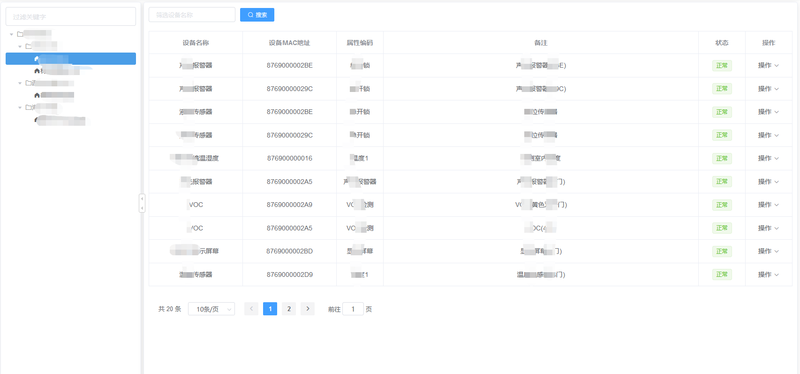Click the 设备MAC地址 column header

point(289,43)
